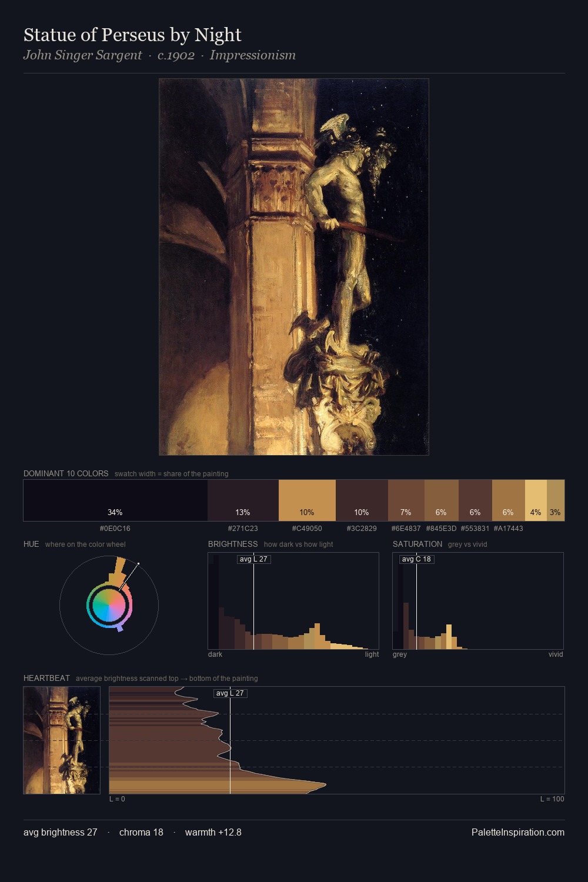Click the "dark" axis label under Brightness
This screenshot has height=882, width=588.
[215, 654]
